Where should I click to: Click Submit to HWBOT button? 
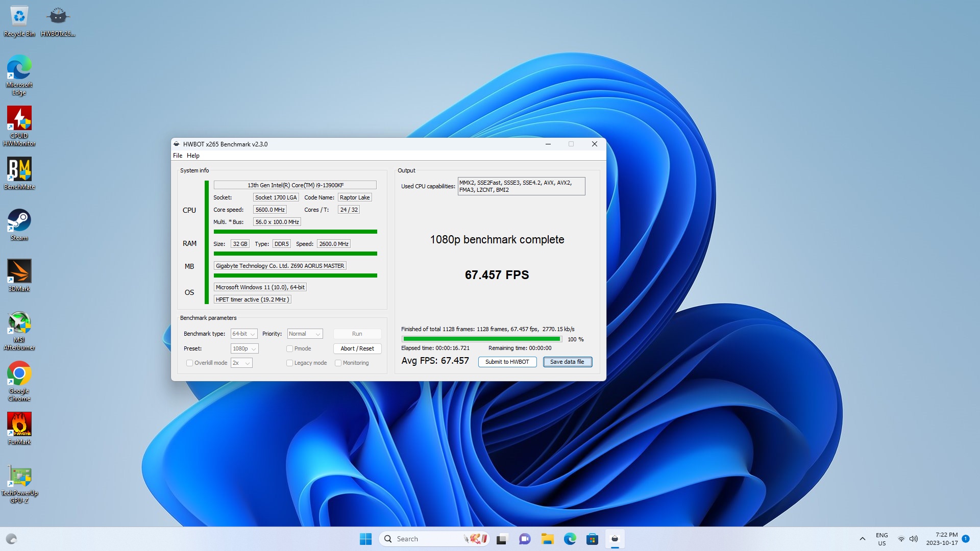click(507, 362)
